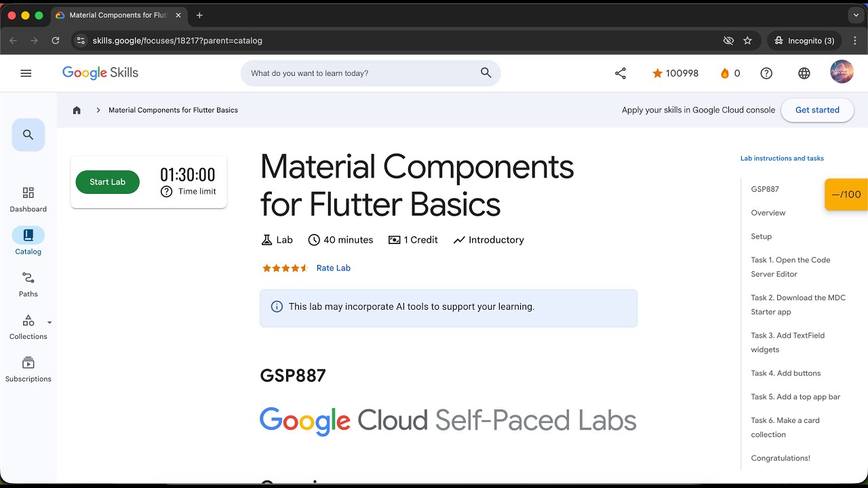Click the Time limit help icon
The width and height of the screenshot is (868, 488).
pyautogui.click(x=166, y=192)
